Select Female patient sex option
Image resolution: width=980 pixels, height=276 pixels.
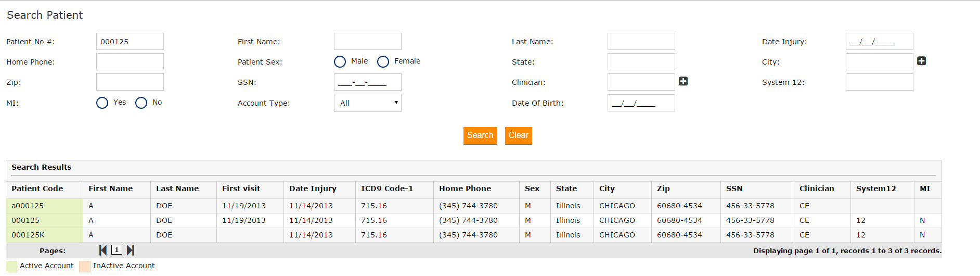(383, 62)
